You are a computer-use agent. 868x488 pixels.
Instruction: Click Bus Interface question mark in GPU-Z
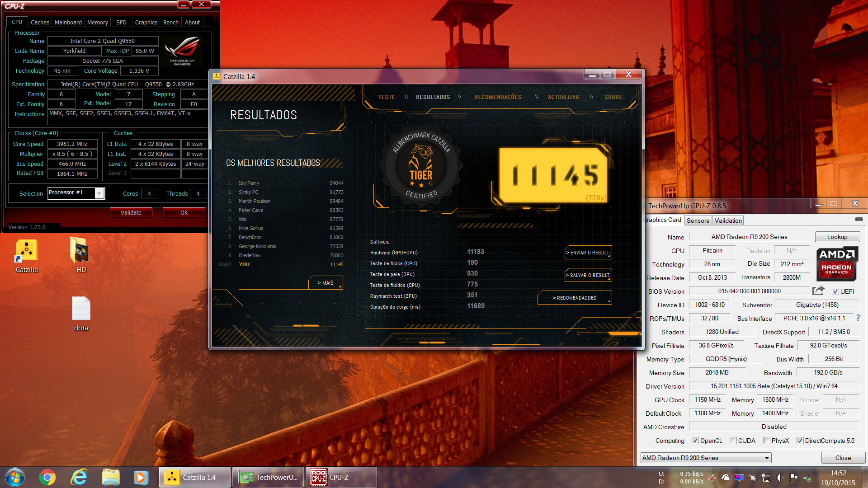858,318
